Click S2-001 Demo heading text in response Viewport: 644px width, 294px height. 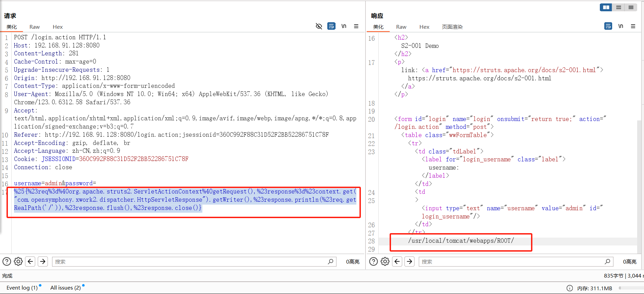point(420,46)
